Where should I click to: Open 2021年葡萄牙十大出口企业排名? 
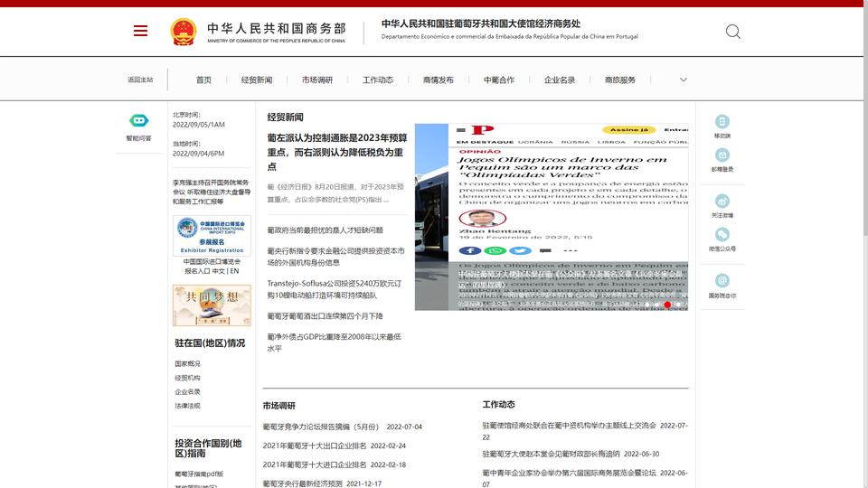[x=315, y=446]
